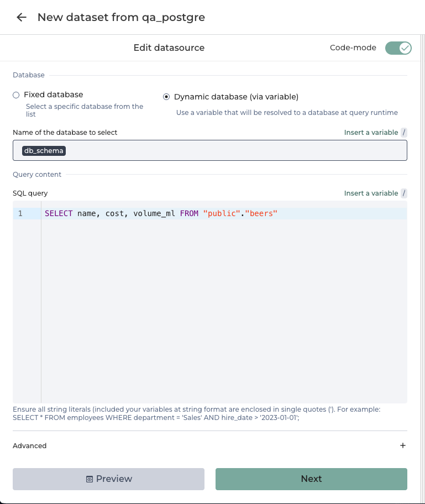
Task: Select the Fixed database radio option
Action: tap(16, 95)
